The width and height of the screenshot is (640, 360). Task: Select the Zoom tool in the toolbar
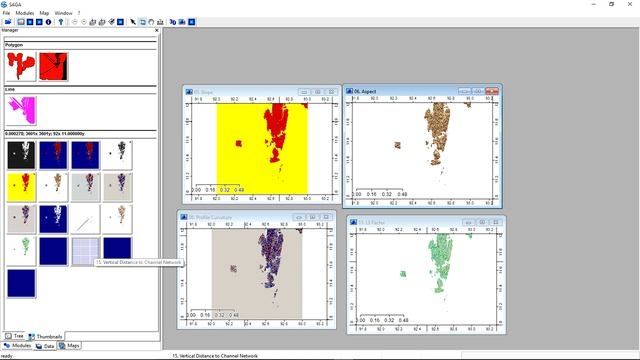coord(142,22)
